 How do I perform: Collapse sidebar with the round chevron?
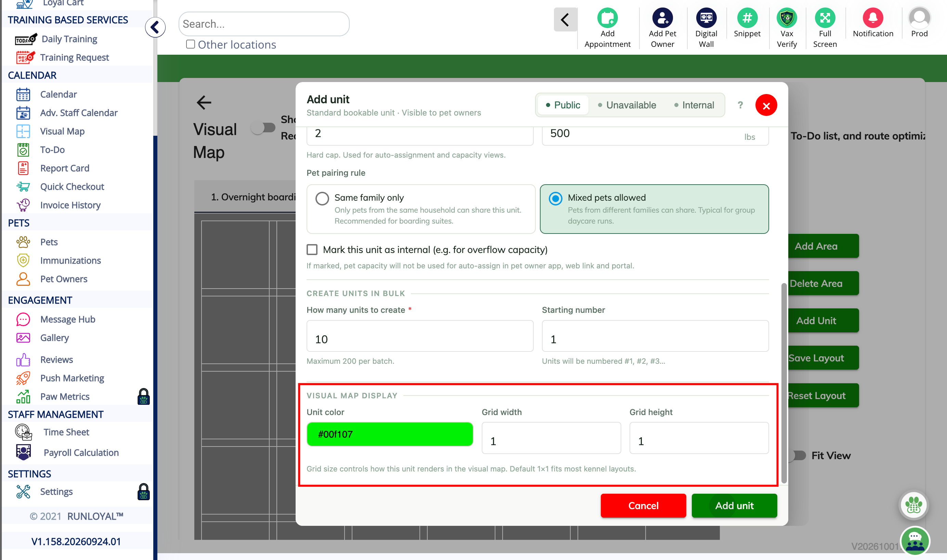[155, 27]
